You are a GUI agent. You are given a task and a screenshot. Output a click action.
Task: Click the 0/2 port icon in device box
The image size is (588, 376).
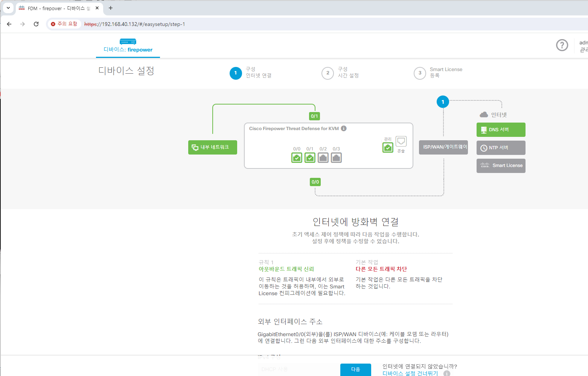pyautogui.click(x=323, y=158)
